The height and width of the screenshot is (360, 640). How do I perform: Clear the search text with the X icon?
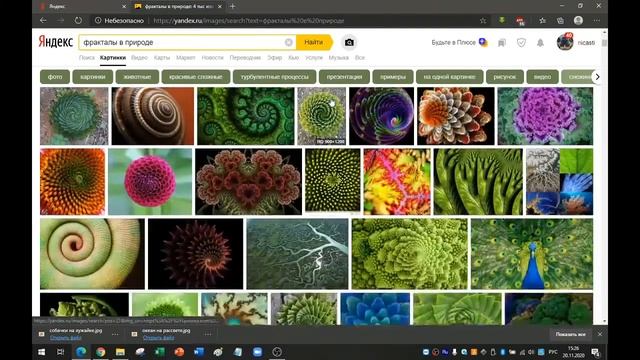289,42
